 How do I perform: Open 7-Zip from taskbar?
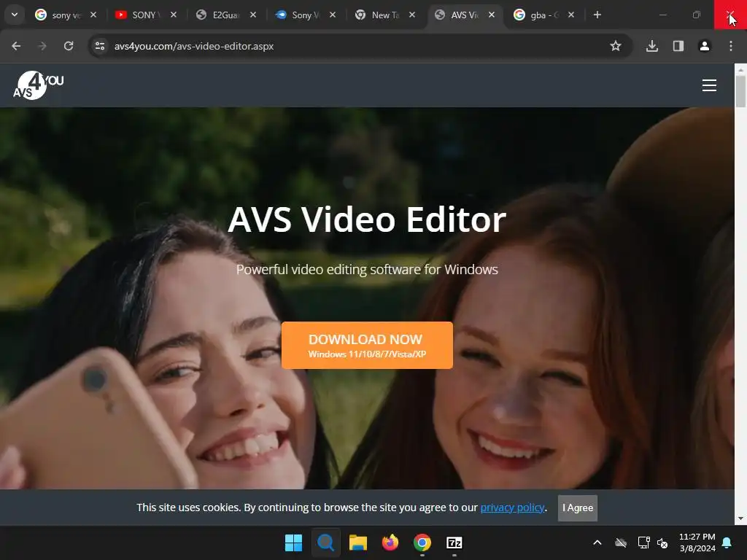pyautogui.click(x=454, y=542)
